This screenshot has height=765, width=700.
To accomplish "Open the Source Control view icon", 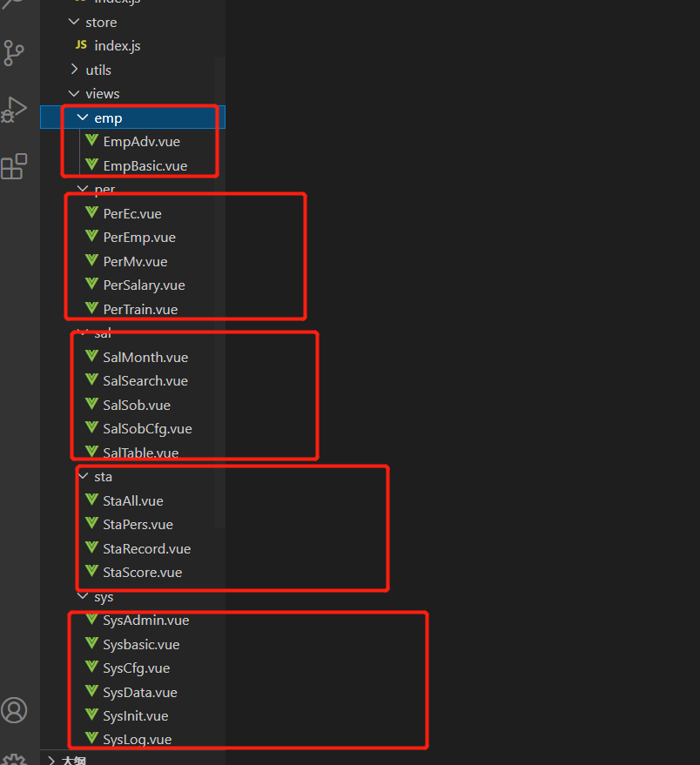I will 14,53.
